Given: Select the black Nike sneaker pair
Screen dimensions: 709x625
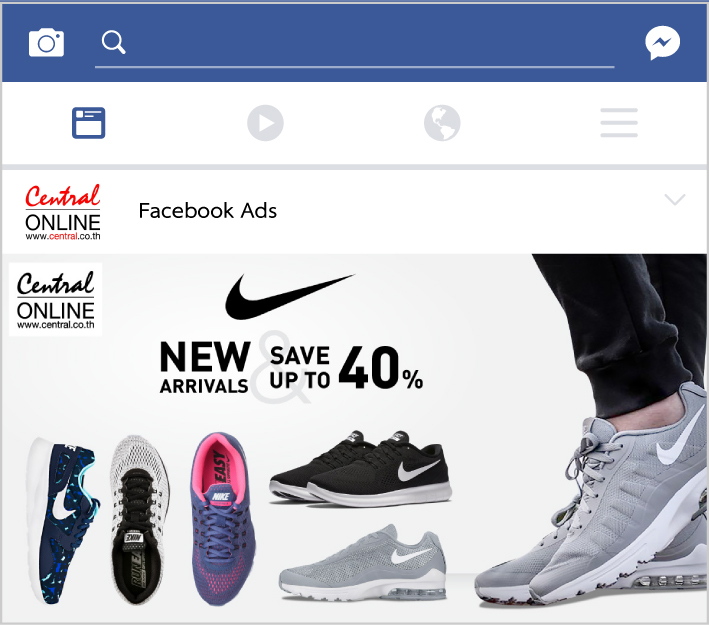Looking at the screenshot, I should [360, 468].
